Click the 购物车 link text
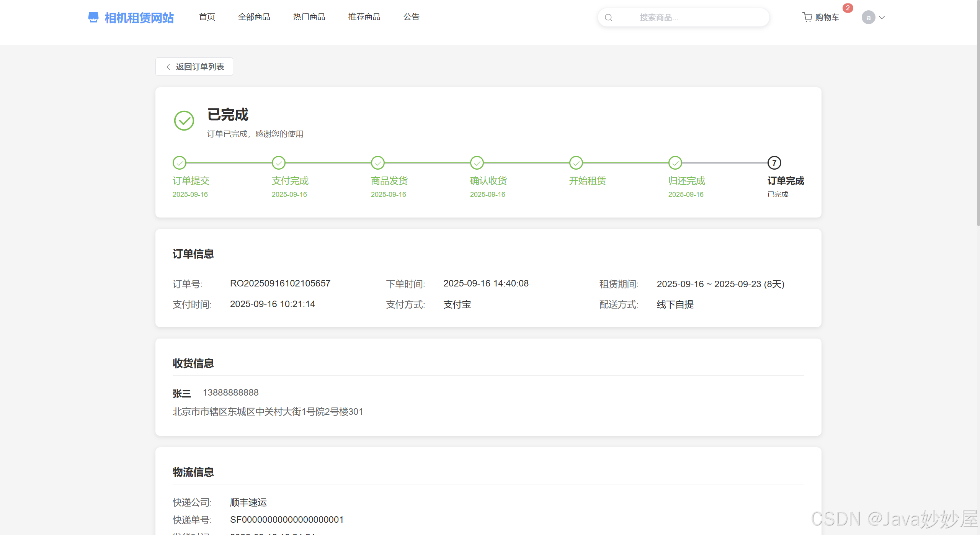The image size is (980, 535). click(827, 17)
